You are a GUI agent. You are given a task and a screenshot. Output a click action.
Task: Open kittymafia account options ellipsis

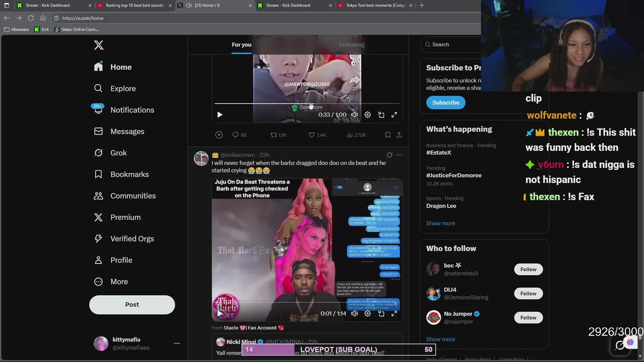click(177, 343)
